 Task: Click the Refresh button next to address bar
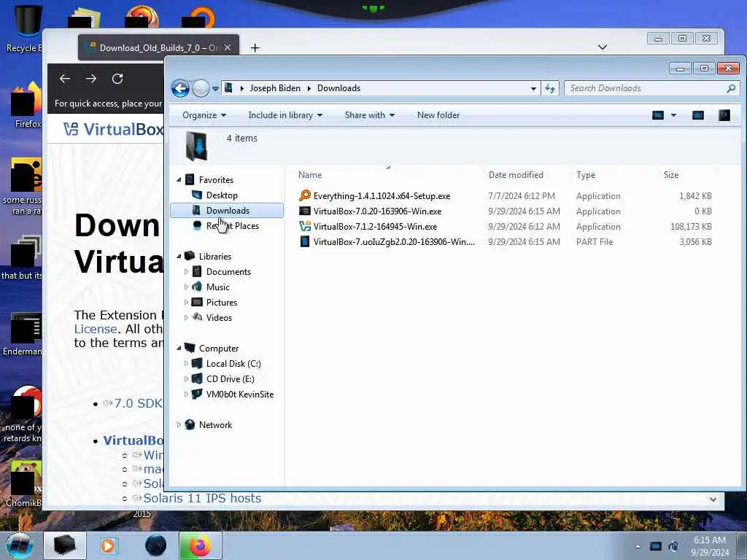tap(550, 88)
